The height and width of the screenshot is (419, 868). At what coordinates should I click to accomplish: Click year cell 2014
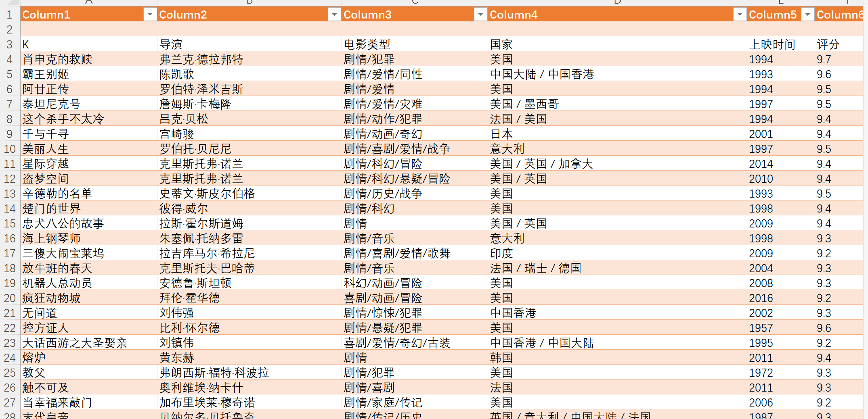pos(781,164)
